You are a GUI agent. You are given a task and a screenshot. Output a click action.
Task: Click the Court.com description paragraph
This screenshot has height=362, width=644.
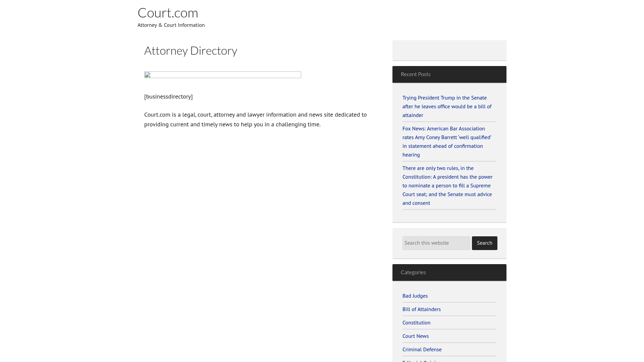[256, 119]
